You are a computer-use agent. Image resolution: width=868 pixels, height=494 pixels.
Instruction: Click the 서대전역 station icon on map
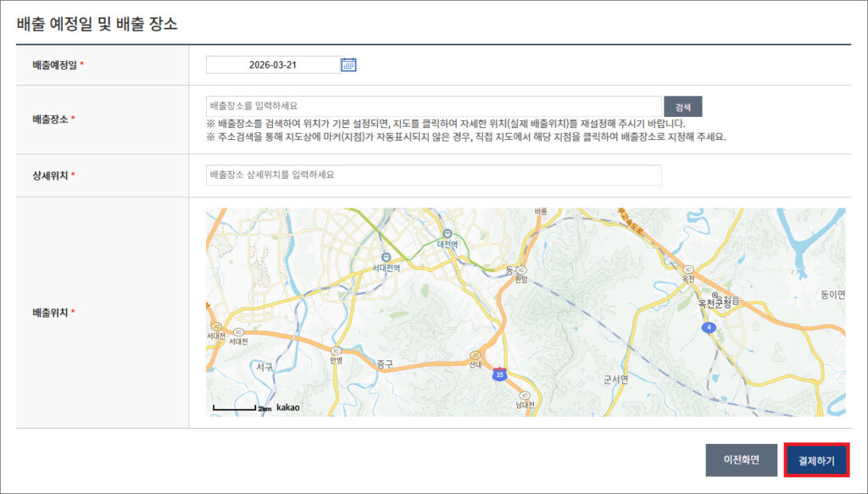(x=386, y=256)
